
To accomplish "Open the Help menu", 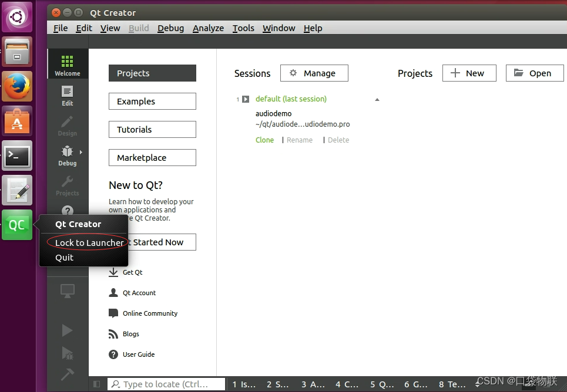I will 313,28.
